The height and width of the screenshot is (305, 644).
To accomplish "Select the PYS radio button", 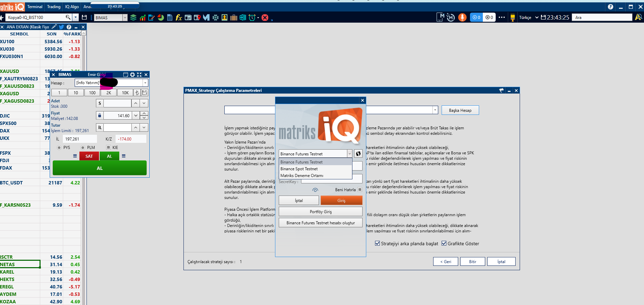I will pos(59,148).
